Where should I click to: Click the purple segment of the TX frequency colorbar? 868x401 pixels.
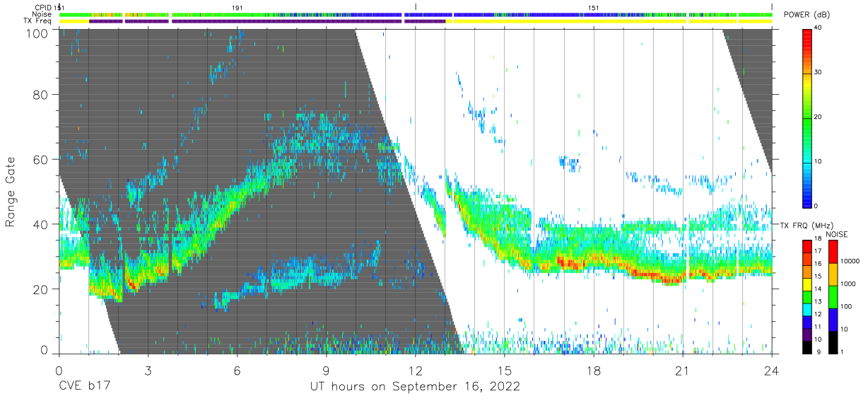pyautogui.click(x=806, y=333)
